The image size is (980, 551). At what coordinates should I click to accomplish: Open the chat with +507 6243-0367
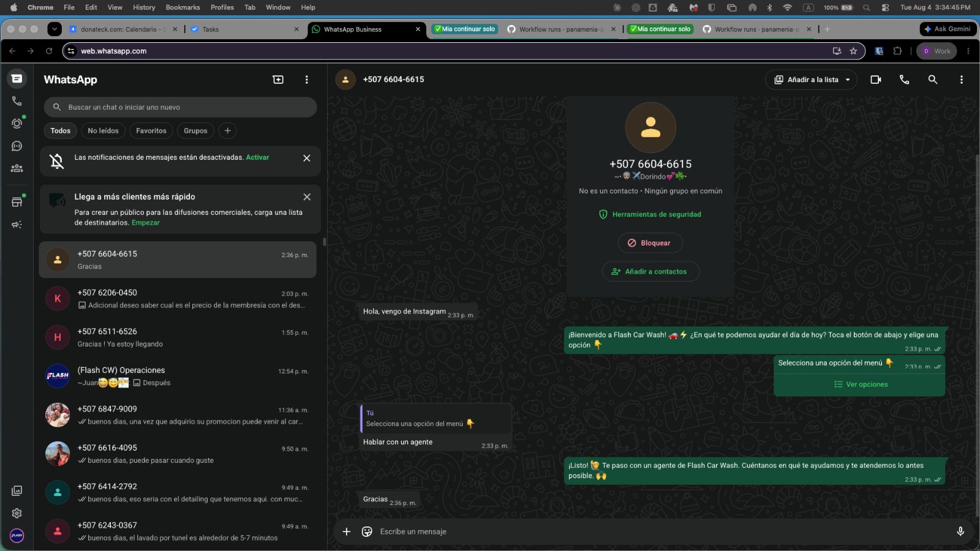click(178, 531)
